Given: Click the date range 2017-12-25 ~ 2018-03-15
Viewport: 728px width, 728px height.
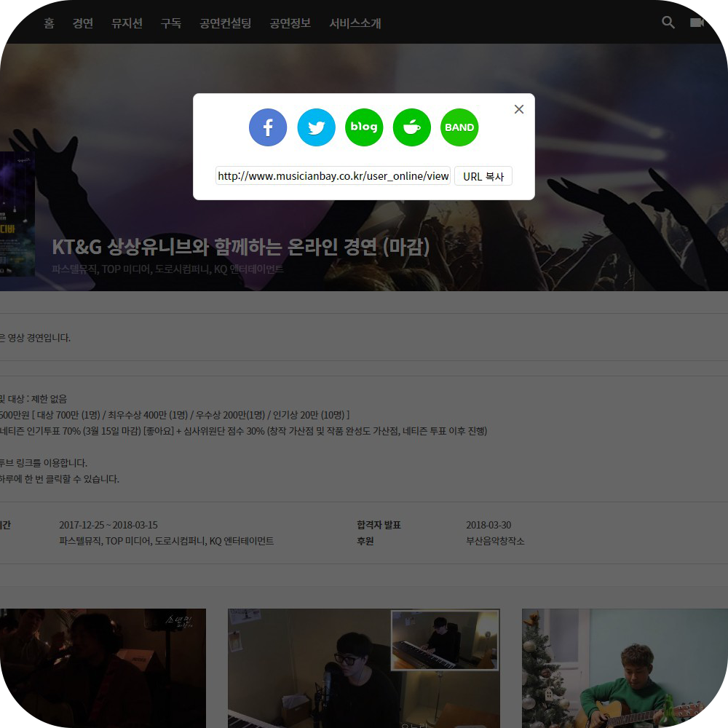Looking at the screenshot, I should pos(108,525).
